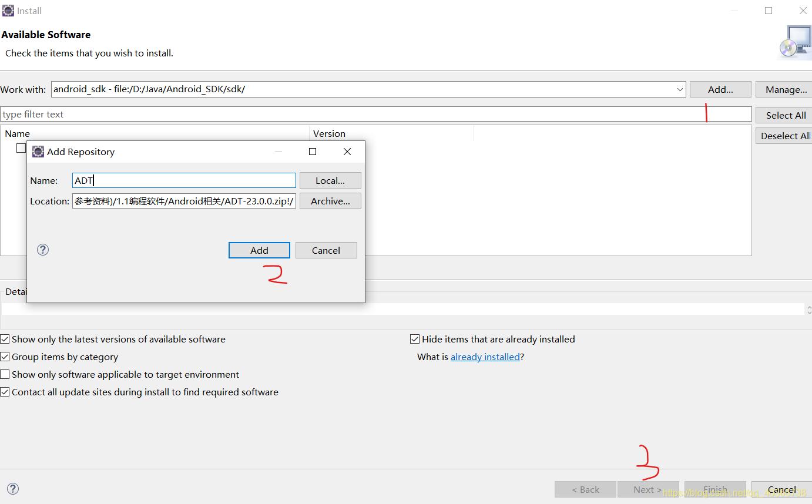Close the Add Repository dialog

(x=347, y=152)
